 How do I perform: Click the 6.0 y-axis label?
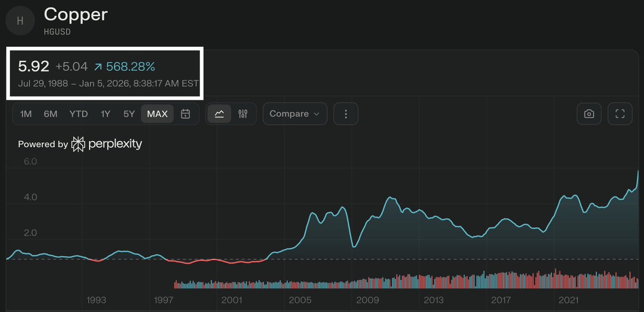pyautogui.click(x=30, y=161)
